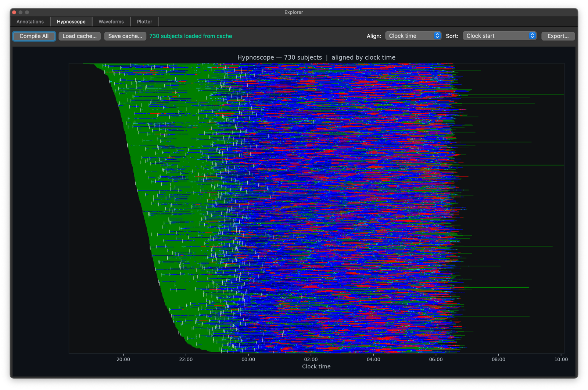The width and height of the screenshot is (588, 390).
Task: Click the 20:00 tick label on the axis
Action: click(x=123, y=359)
